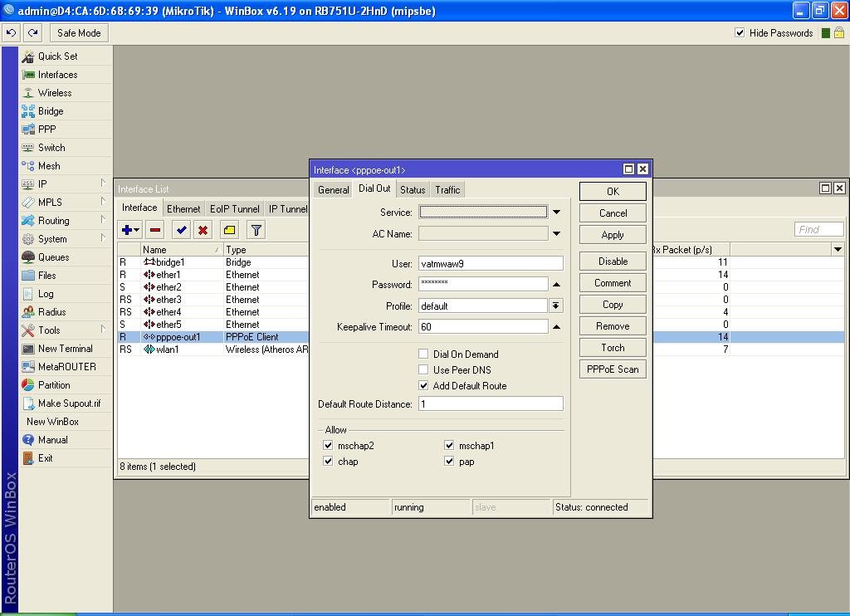
Task: Click Make Supout.rif
Action: pyautogui.click(x=69, y=403)
